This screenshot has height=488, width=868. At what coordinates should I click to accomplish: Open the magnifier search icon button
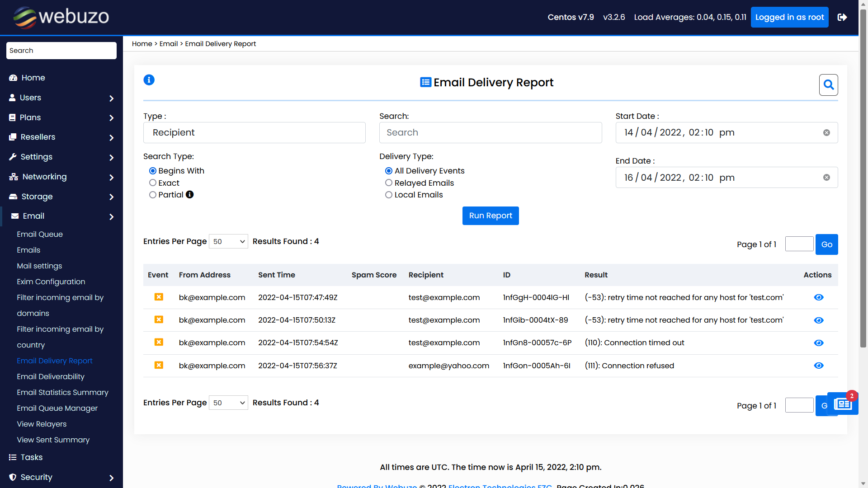click(828, 85)
